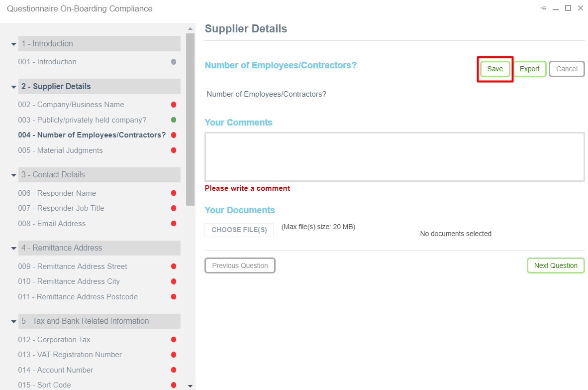
Task: Click red status dot beside Material Judgments
Action: pos(174,150)
